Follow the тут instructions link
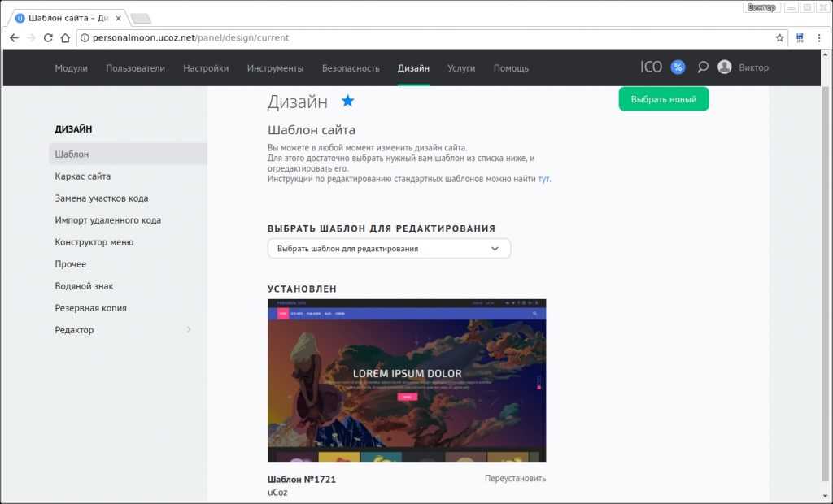This screenshot has height=504, width=833. 543,178
